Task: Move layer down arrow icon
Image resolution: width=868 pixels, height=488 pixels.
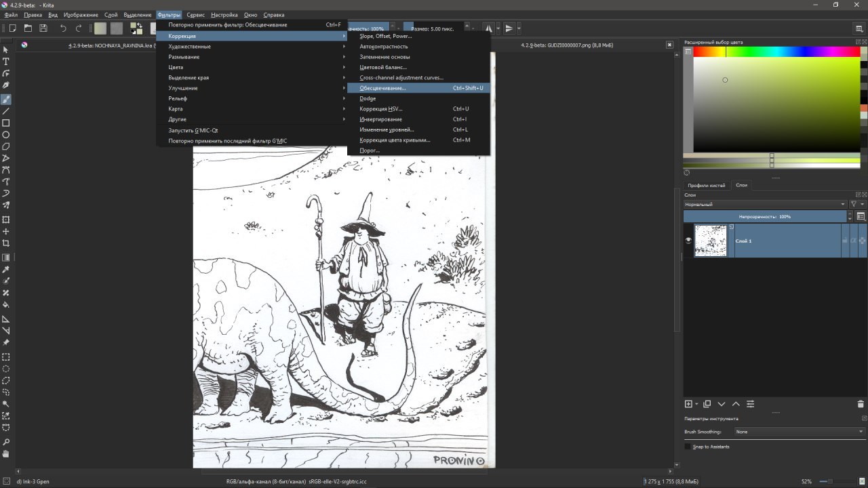Action: point(722,404)
